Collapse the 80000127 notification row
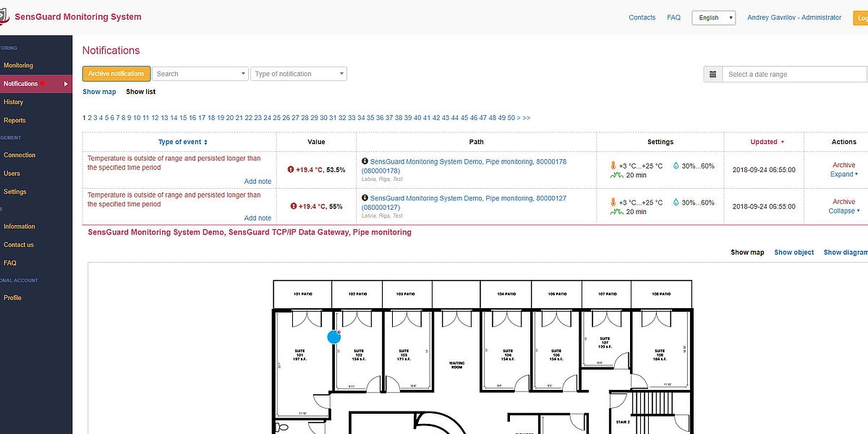 point(843,211)
